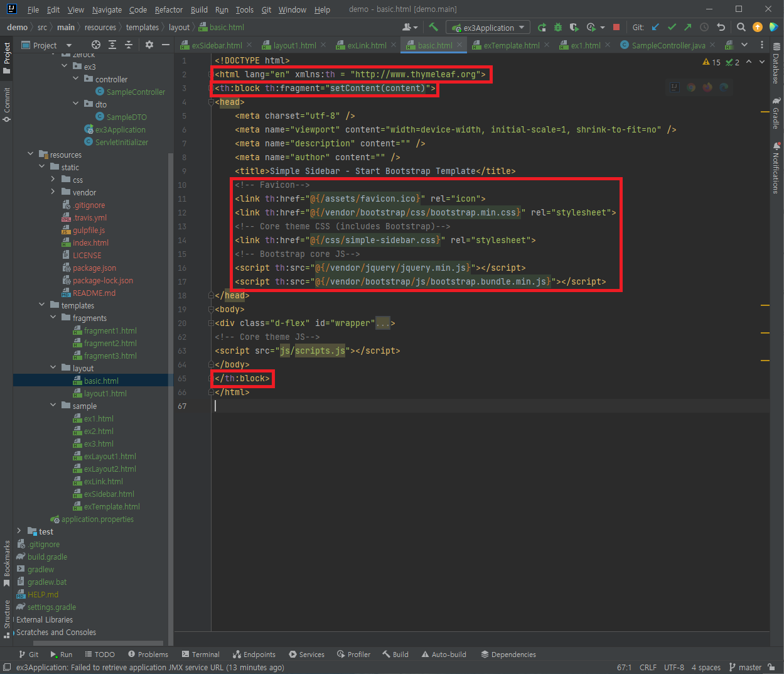Viewport: 784px width, 674px height.
Task: Open the Services tool window
Action: [306, 654]
